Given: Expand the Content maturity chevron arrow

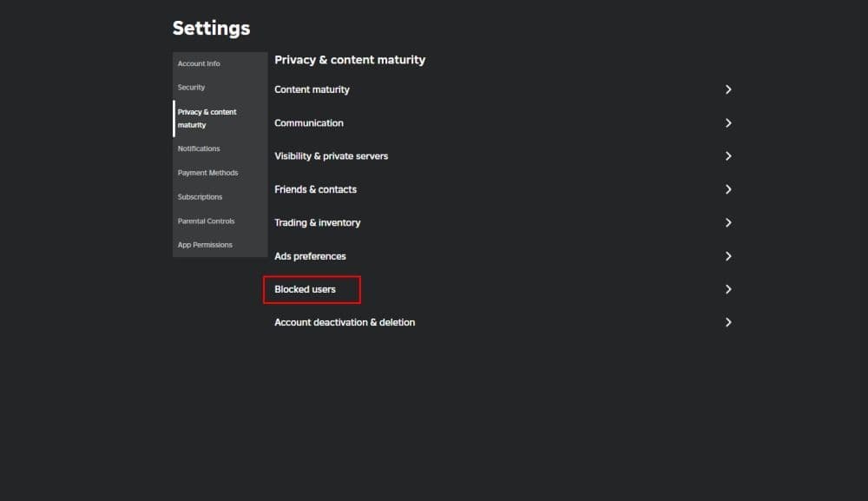Looking at the screenshot, I should [728, 89].
